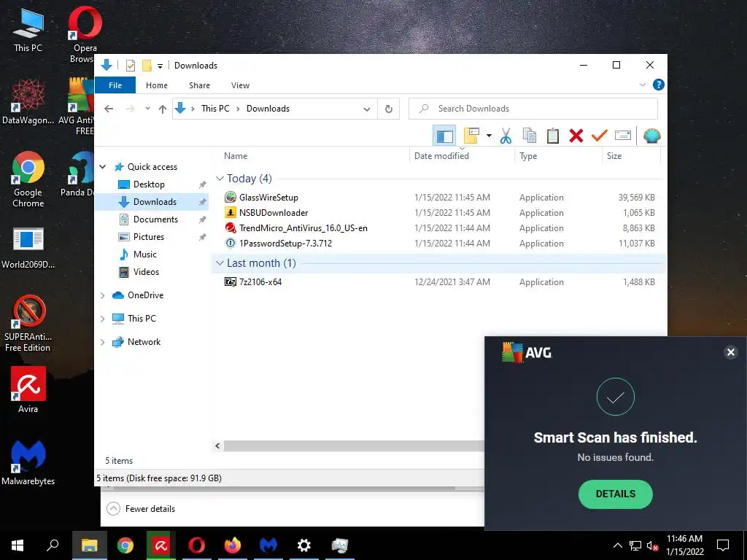The width and height of the screenshot is (747, 560).
Task: Open the View ribbon tab
Action: pos(240,85)
